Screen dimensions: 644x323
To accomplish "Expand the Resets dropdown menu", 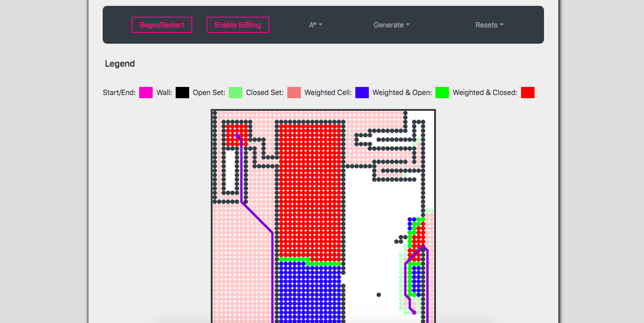I will [x=489, y=25].
